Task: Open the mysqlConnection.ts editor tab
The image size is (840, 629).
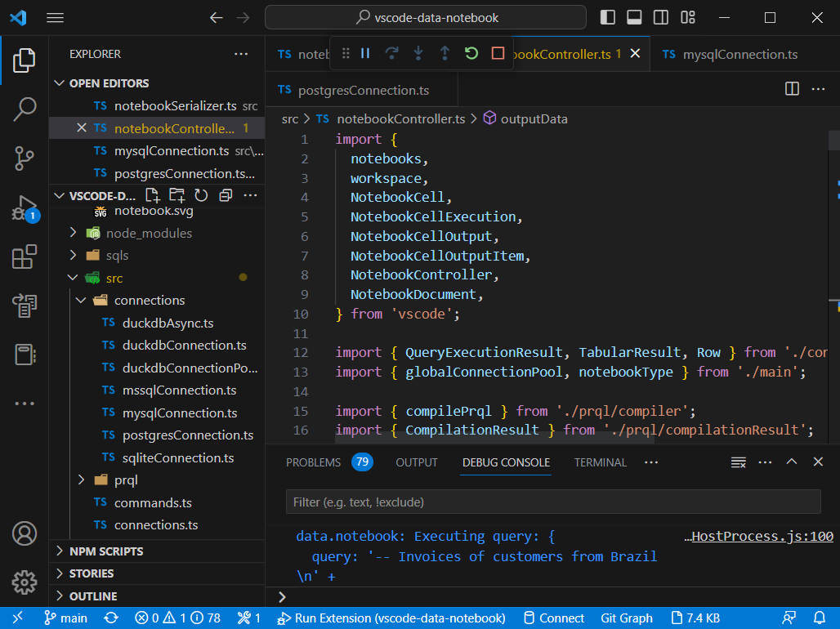Action: (739, 55)
